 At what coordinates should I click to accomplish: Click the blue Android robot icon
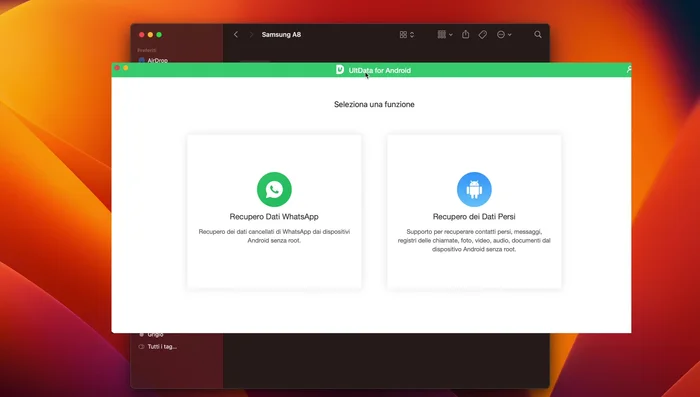point(474,189)
